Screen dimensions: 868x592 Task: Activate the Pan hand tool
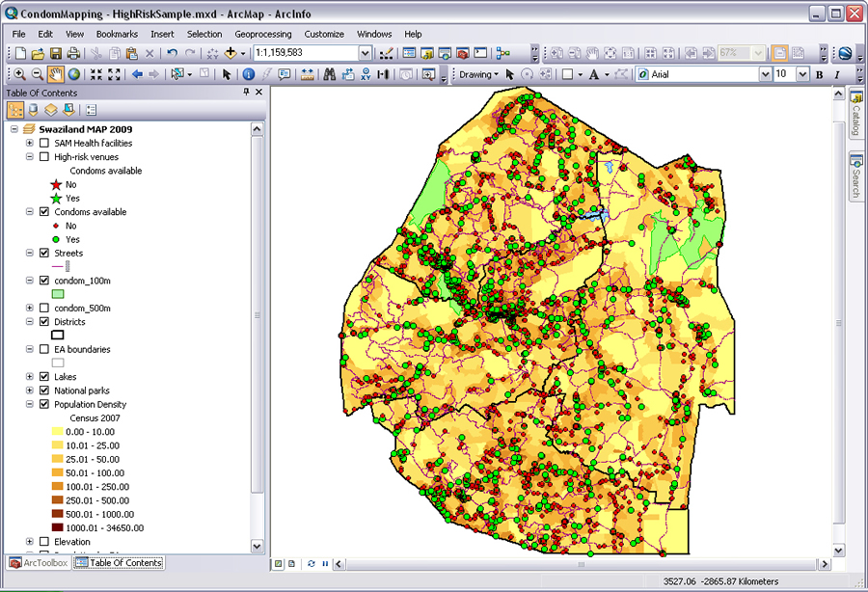point(56,74)
